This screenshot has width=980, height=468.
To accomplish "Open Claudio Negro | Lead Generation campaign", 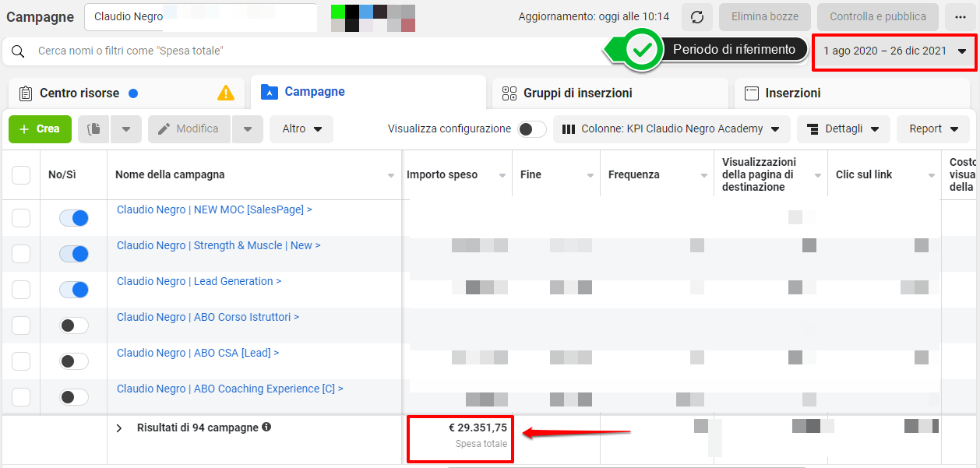I will coord(199,281).
